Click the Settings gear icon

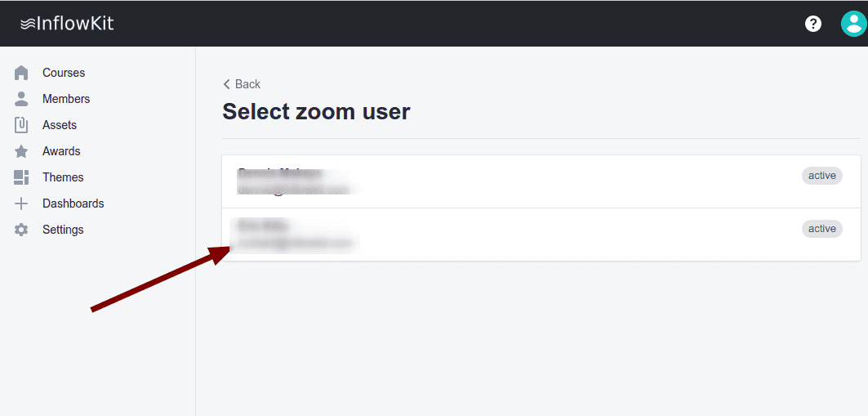[21, 230]
